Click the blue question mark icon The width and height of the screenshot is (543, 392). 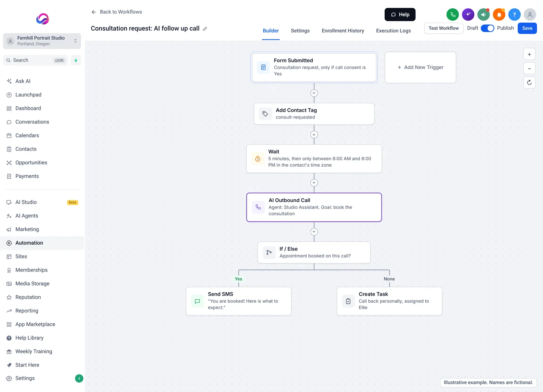(514, 15)
